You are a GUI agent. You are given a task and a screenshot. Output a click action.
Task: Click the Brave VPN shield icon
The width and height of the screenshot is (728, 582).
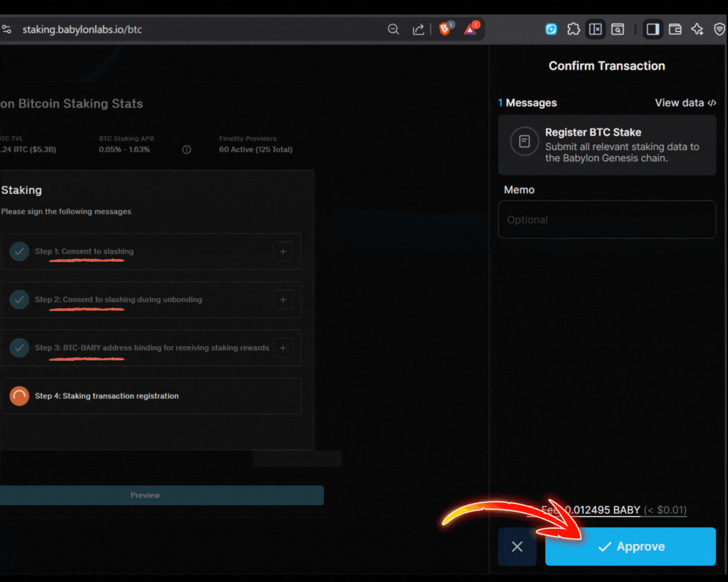pos(719,29)
